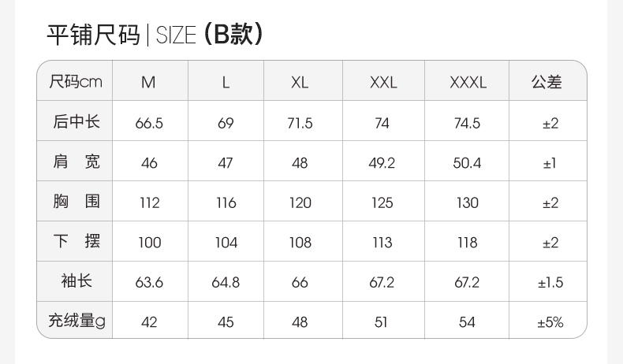Click the ±5% tolerance cell

click(550, 322)
